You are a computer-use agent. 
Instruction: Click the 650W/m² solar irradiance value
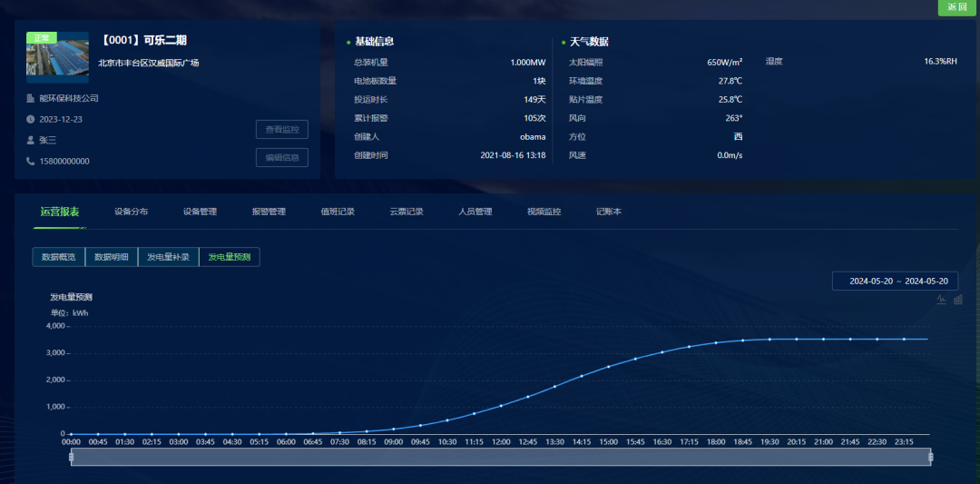[x=725, y=63]
